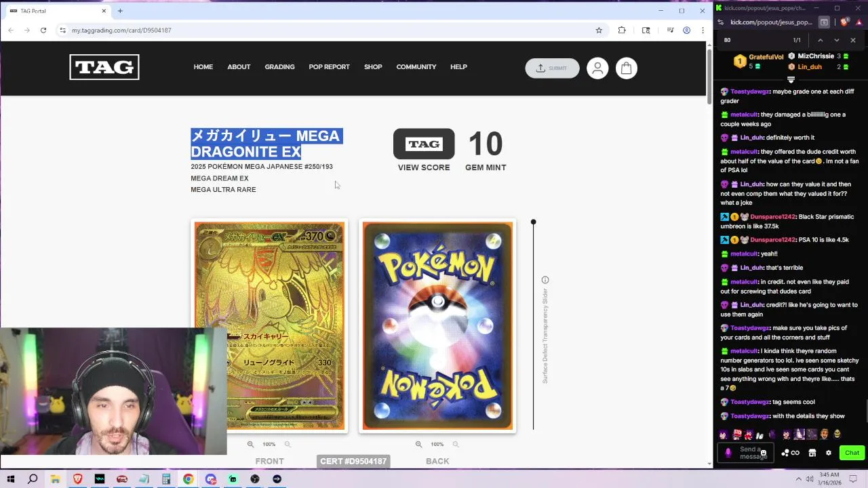This screenshot has height=488, width=868.
Task: Open Windows taskbar search
Action: (x=33, y=479)
